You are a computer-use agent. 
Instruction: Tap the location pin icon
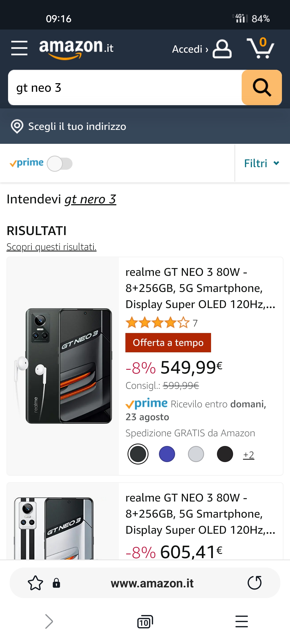point(17,126)
